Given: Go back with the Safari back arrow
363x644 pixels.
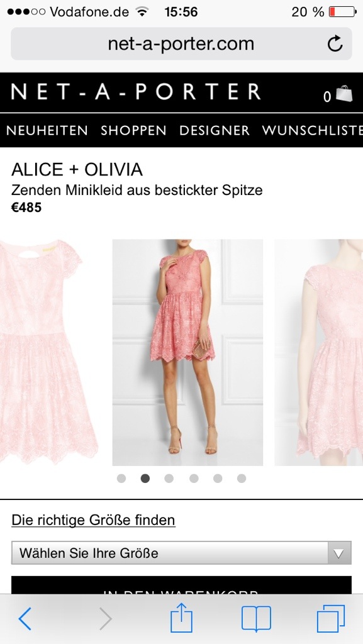Looking at the screenshot, I should pos(25,619).
